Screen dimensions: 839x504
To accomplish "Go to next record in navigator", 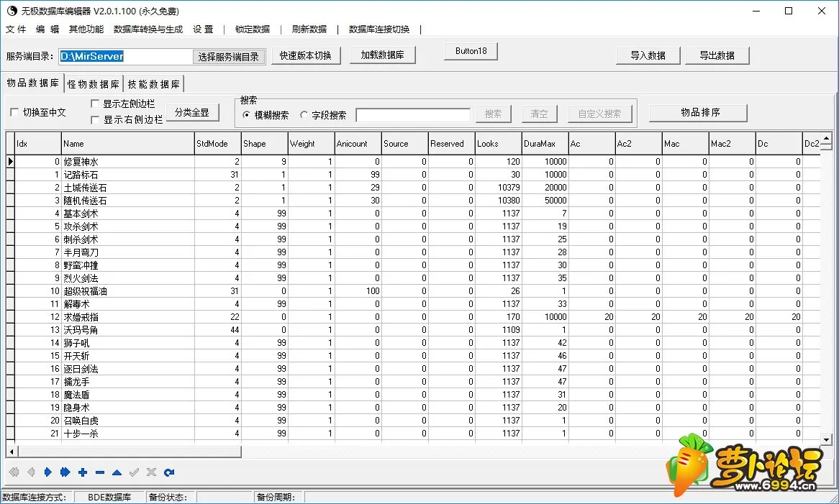I will tap(48, 472).
